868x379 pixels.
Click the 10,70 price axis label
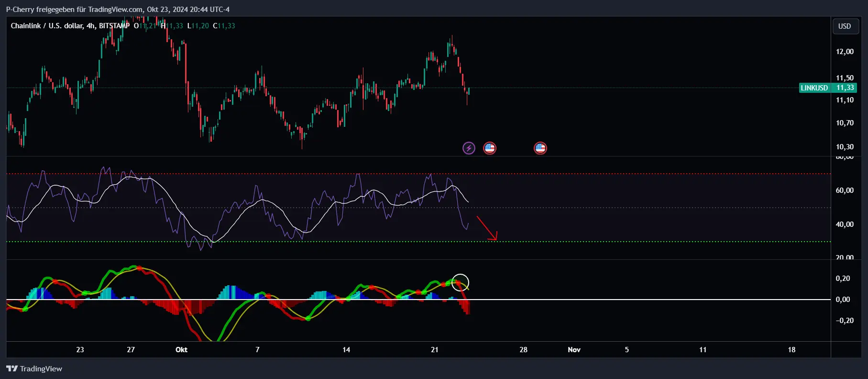(845, 123)
